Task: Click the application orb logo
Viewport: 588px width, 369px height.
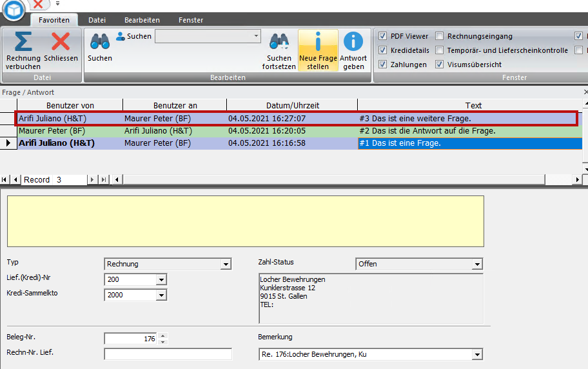Action: click(x=14, y=10)
